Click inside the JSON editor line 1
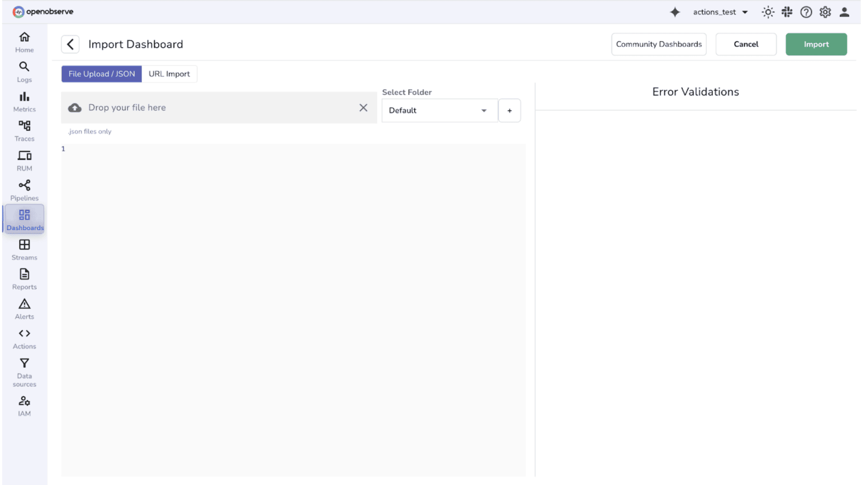Screen dimensions: 868x485 177,149
